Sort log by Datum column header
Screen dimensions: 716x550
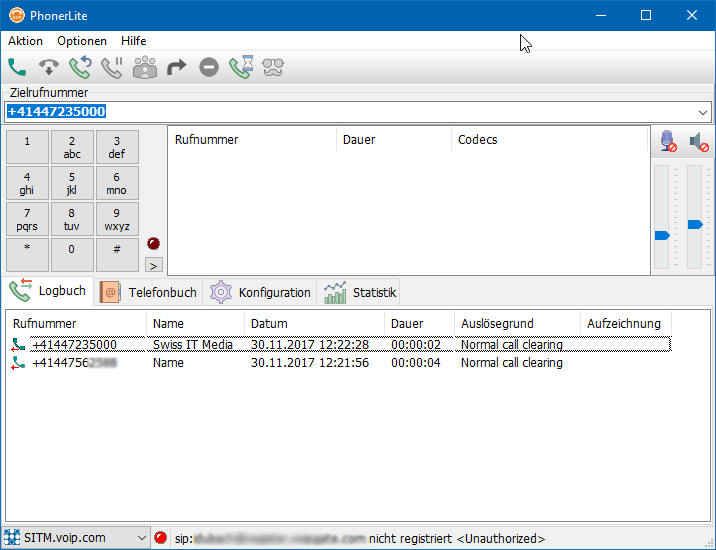315,324
